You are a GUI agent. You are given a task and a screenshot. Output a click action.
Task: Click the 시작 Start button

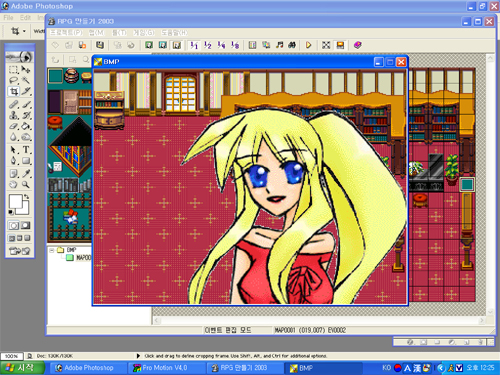click(x=22, y=368)
